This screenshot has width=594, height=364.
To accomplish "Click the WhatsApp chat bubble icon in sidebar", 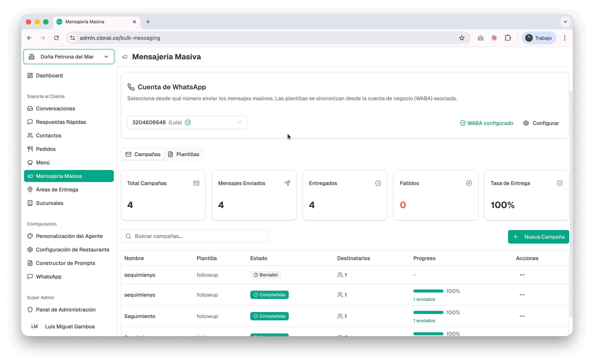I will pyautogui.click(x=30, y=277).
